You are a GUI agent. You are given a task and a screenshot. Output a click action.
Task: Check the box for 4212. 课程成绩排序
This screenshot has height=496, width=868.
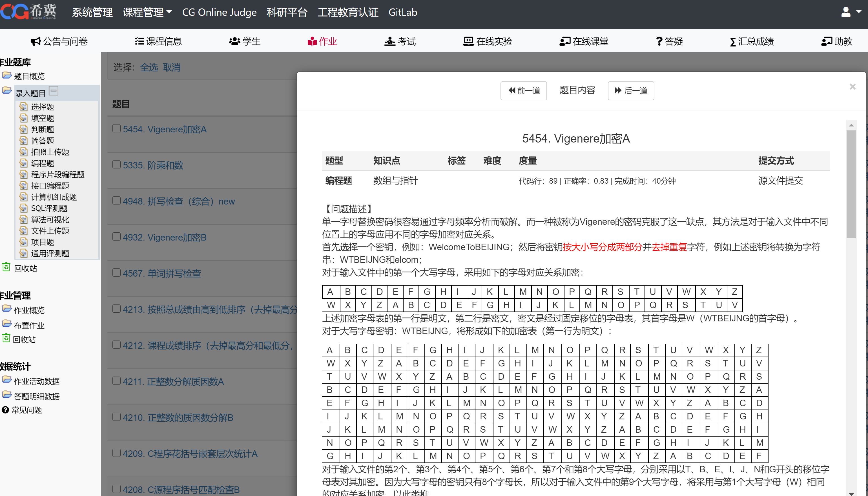tap(117, 345)
